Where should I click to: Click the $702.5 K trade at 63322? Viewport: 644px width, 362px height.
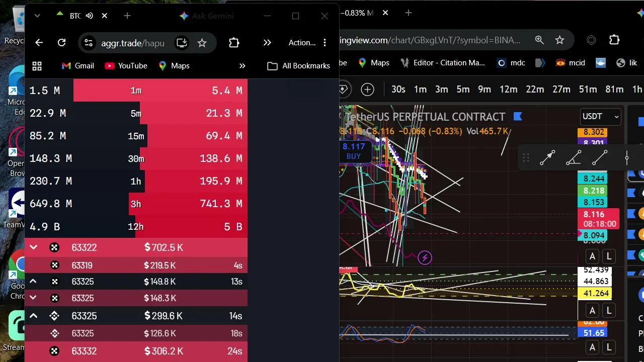tap(136, 247)
